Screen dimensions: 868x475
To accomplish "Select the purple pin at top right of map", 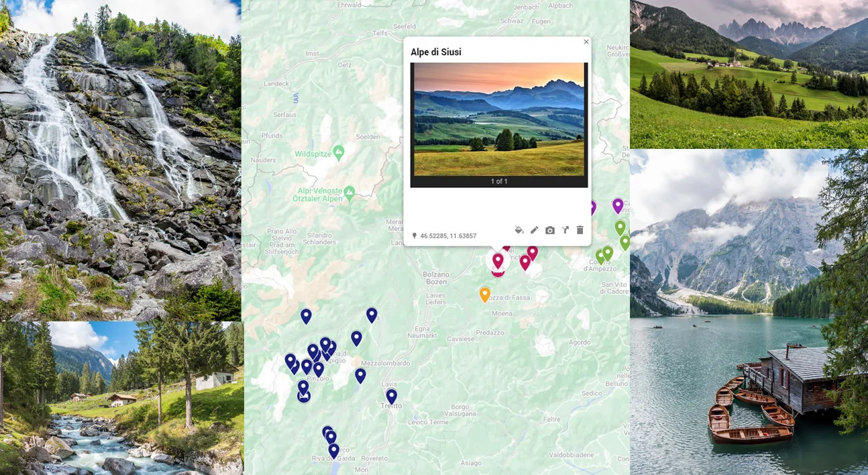I will [x=618, y=205].
